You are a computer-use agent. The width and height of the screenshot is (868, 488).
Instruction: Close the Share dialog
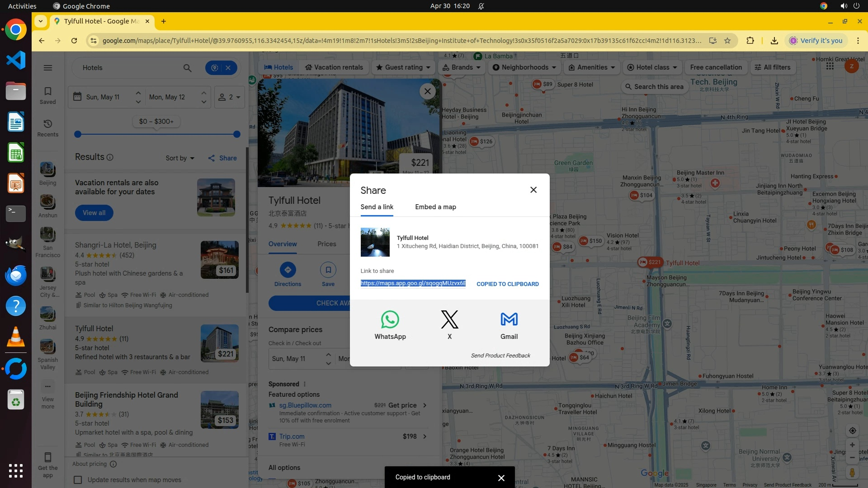pos(533,190)
